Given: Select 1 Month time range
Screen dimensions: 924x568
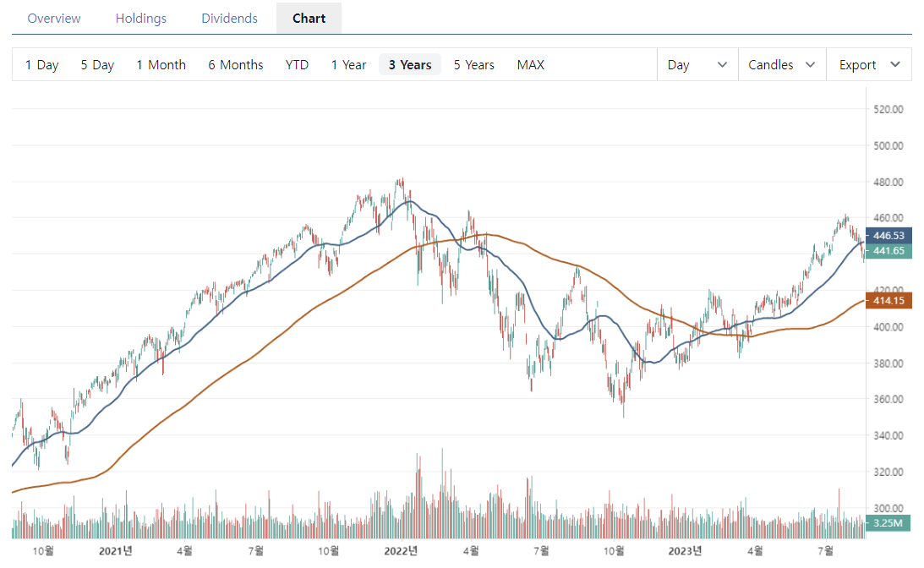Looking at the screenshot, I should point(161,64).
